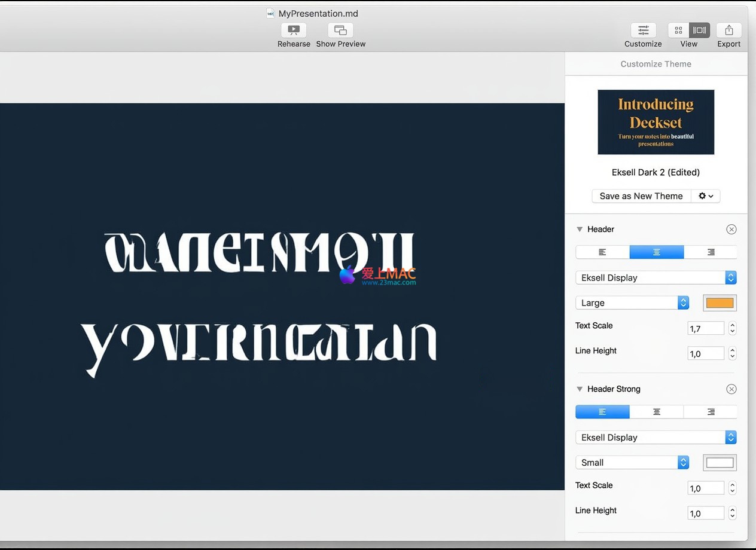Open the Export options
Screen dimensions: 756x550
pos(728,30)
